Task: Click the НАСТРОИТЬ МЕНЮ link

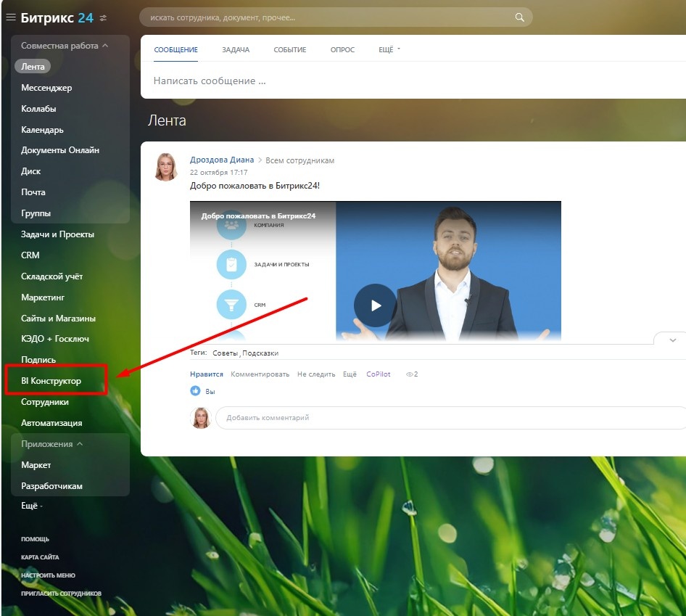Action: point(48,575)
